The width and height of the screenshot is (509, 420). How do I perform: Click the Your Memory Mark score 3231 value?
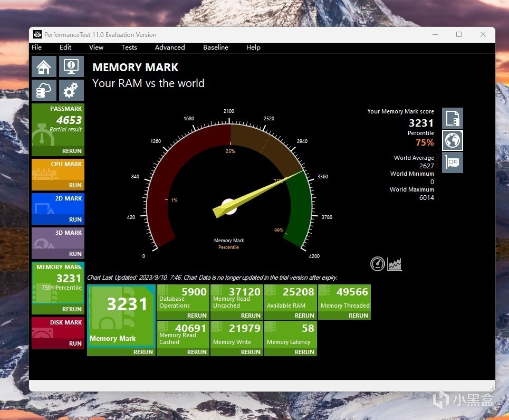click(421, 123)
